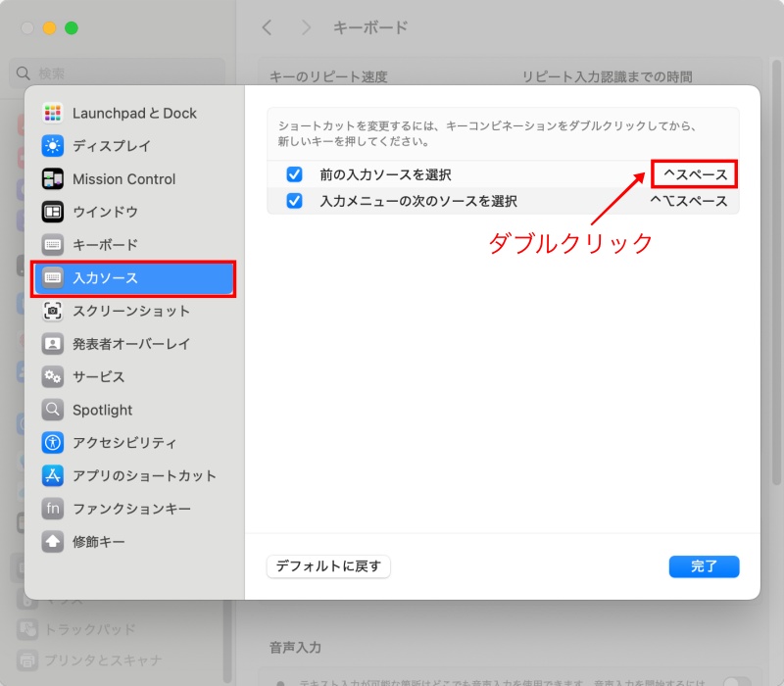The width and height of the screenshot is (784, 686).
Task: Click the ウインドウ icon in list
Action: 53,212
